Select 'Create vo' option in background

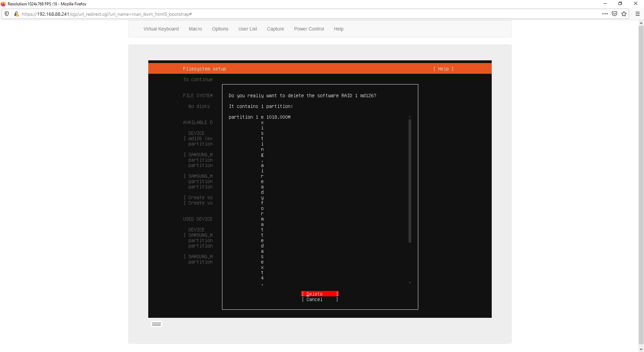(x=198, y=203)
